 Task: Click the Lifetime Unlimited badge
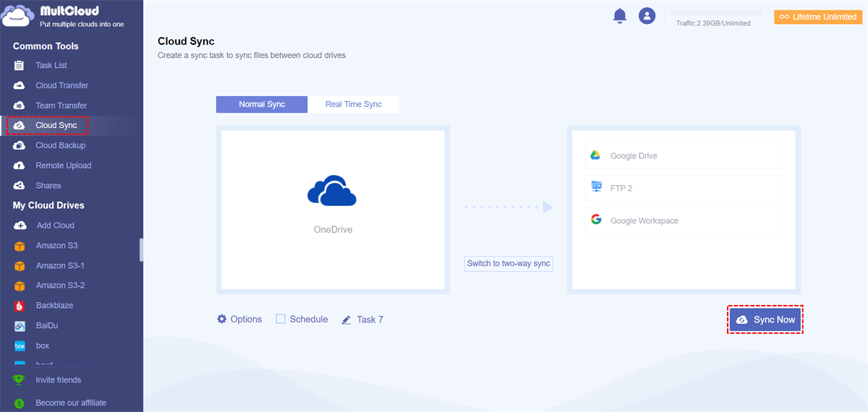click(x=818, y=17)
